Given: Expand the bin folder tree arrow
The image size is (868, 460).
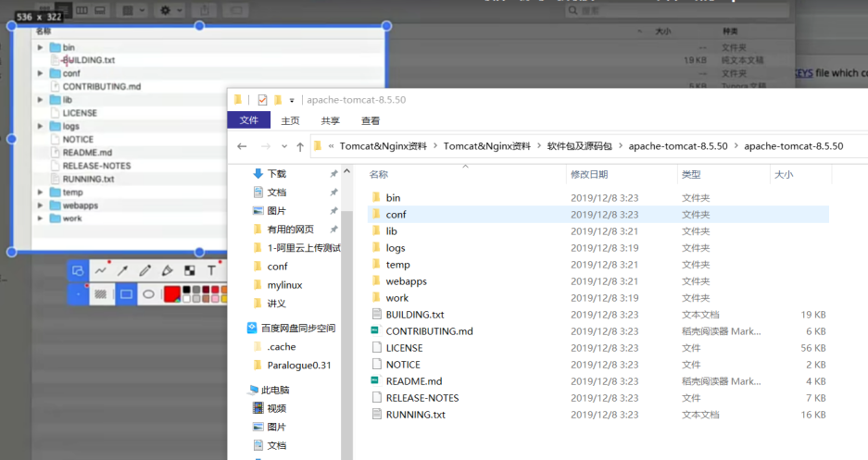Looking at the screenshot, I should [41, 47].
